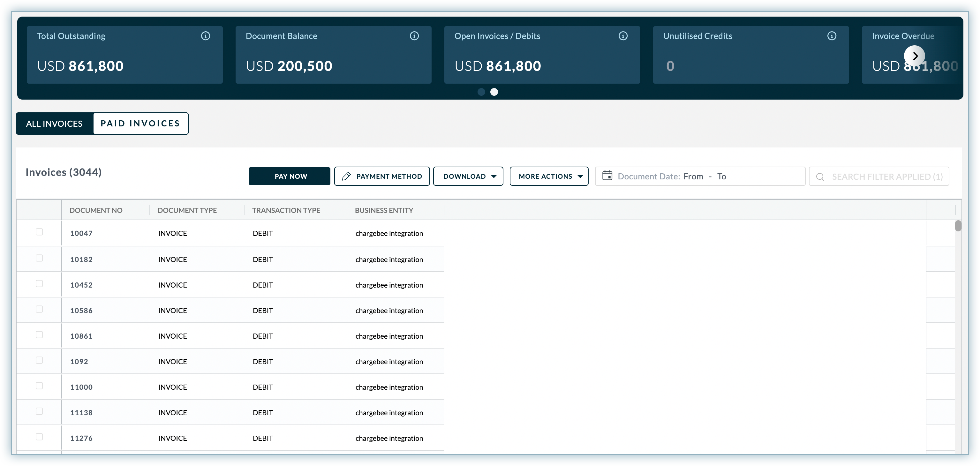The width and height of the screenshot is (980, 466).
Task: Toggle checkbox for invoice 11138
Action: point(39,411)
